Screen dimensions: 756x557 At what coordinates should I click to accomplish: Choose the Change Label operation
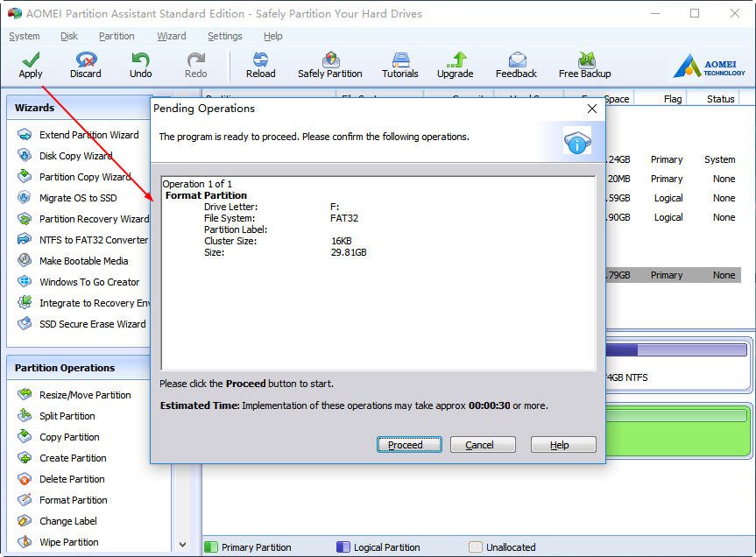(x=57, y=521)
